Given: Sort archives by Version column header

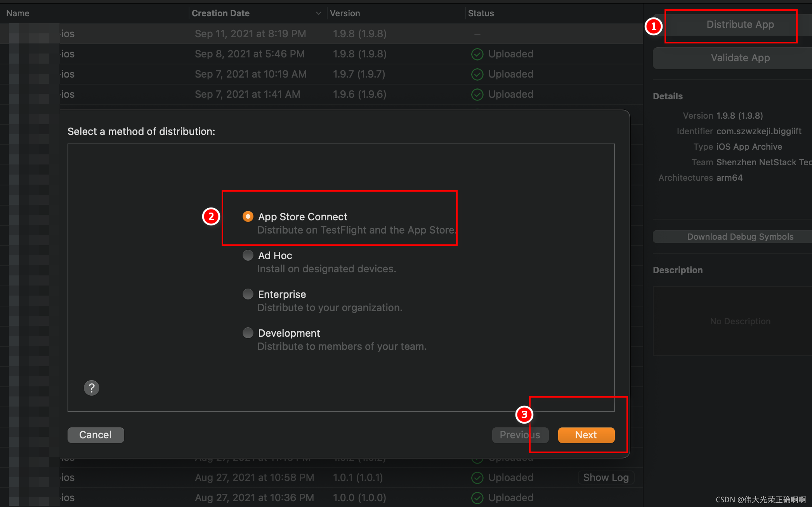Looking at the screenshot, I should [345, 13].
